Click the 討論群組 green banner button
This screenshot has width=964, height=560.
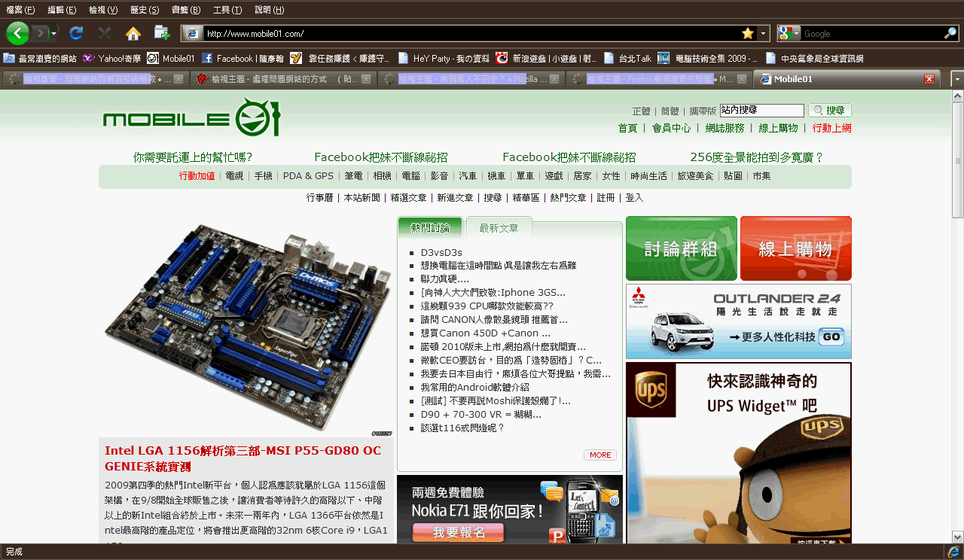point(682,248)
